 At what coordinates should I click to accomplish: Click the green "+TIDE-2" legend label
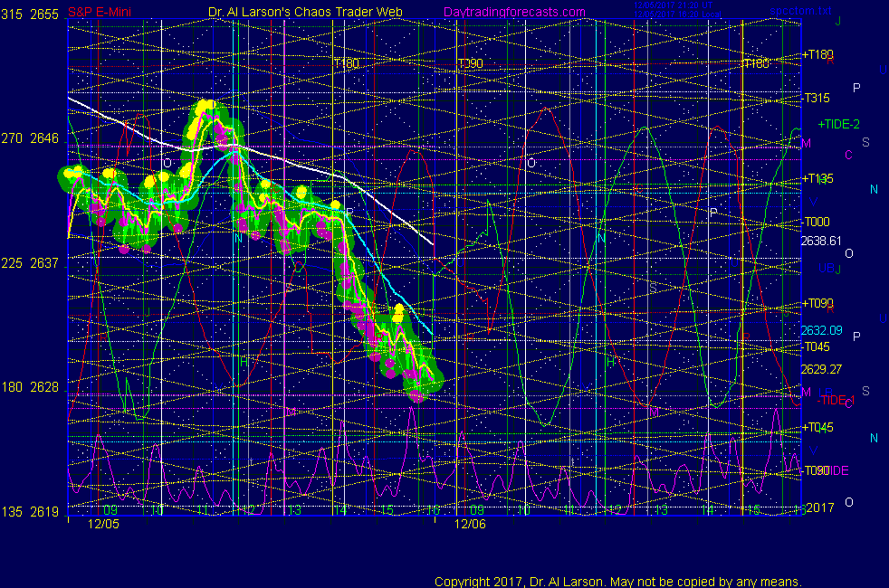point(839,124)
